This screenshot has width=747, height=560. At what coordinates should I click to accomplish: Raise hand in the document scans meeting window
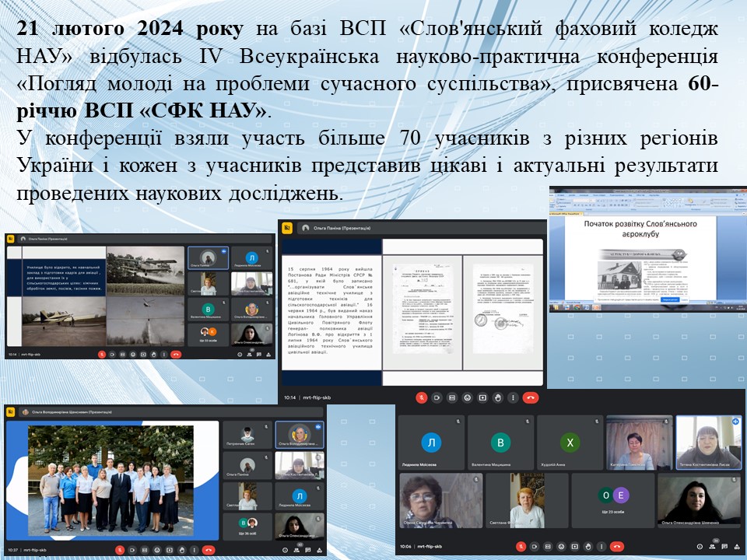pyautogui.click(x=497, y=397)
